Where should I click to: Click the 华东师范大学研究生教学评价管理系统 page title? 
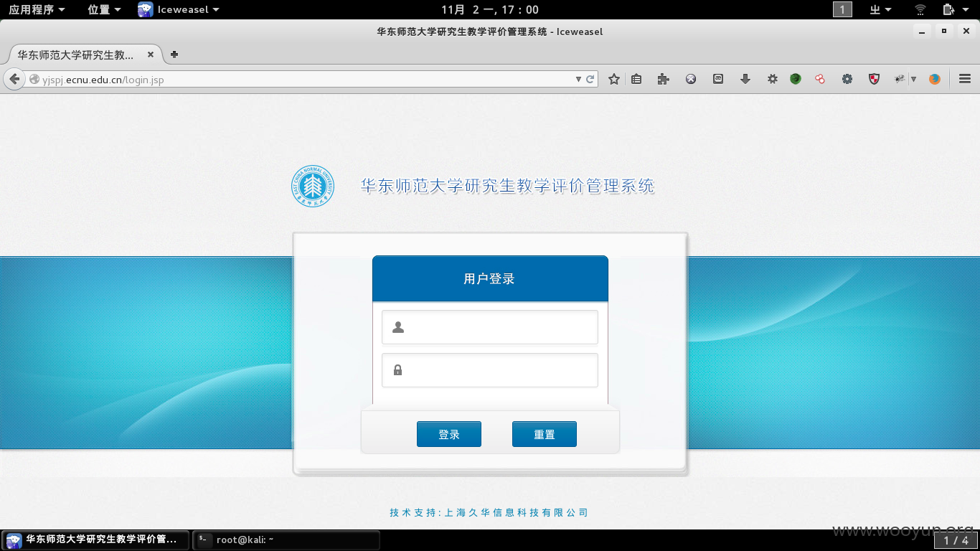[508, 187]
